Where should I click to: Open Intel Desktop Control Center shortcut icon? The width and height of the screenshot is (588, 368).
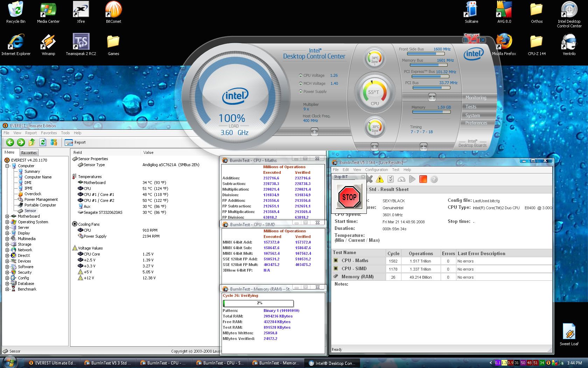569,14
